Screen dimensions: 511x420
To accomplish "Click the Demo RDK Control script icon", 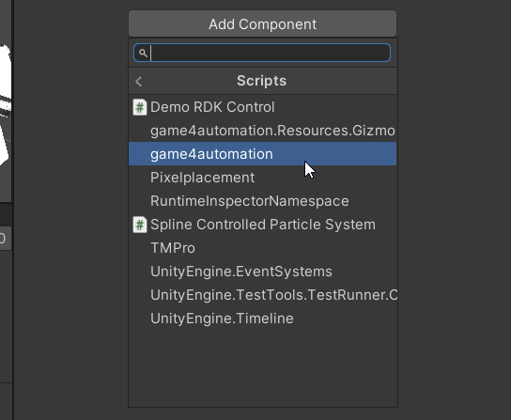I will (x=140, y=107).
